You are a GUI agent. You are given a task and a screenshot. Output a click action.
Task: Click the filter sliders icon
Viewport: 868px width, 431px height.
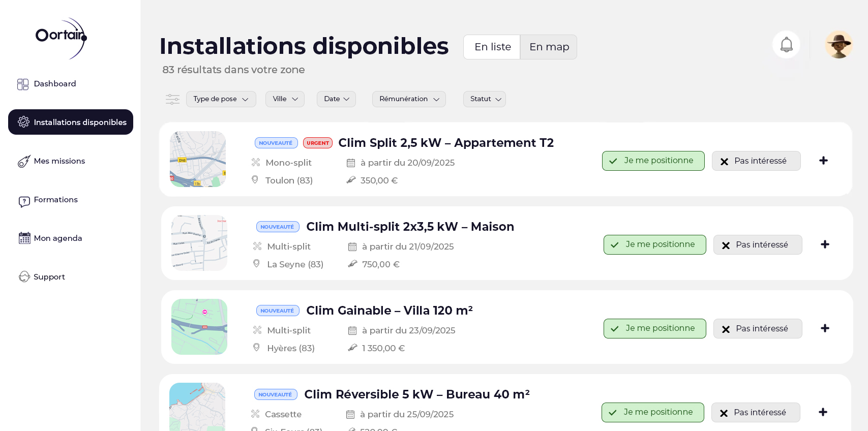(x=172, y=99)
